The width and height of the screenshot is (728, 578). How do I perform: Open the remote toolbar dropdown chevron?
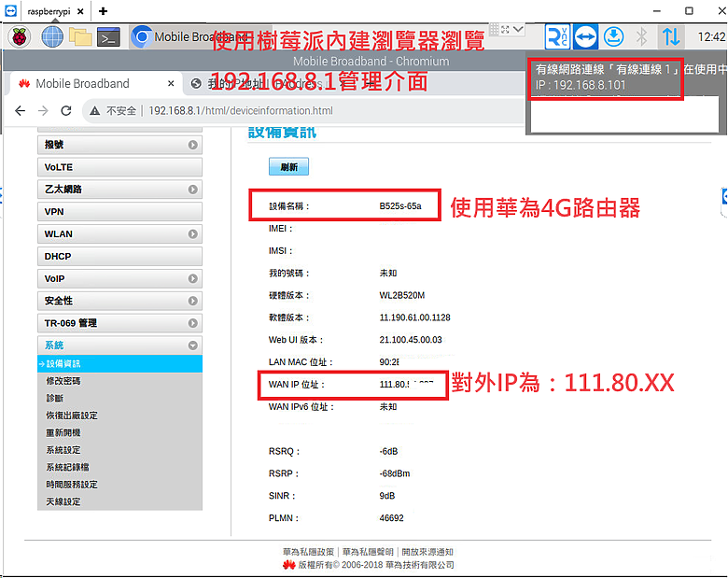click(x=518, y=29)
